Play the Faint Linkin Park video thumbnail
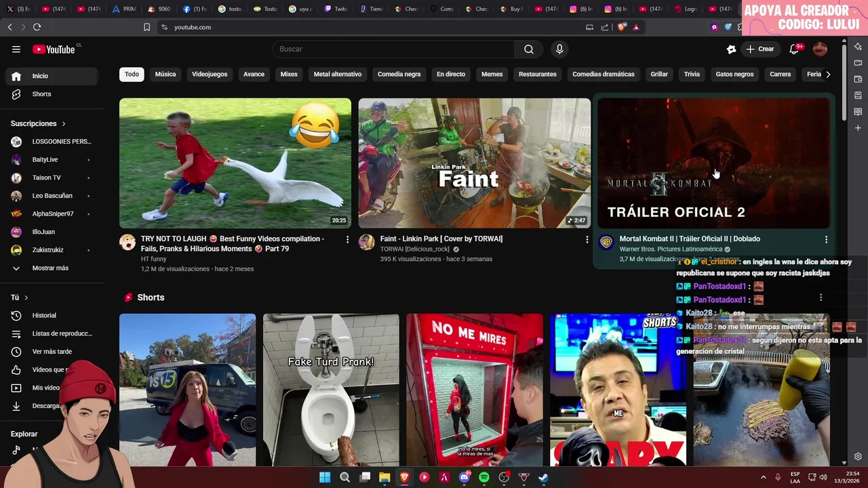Viewport: 868px width, 488px height. coord(475,163)
